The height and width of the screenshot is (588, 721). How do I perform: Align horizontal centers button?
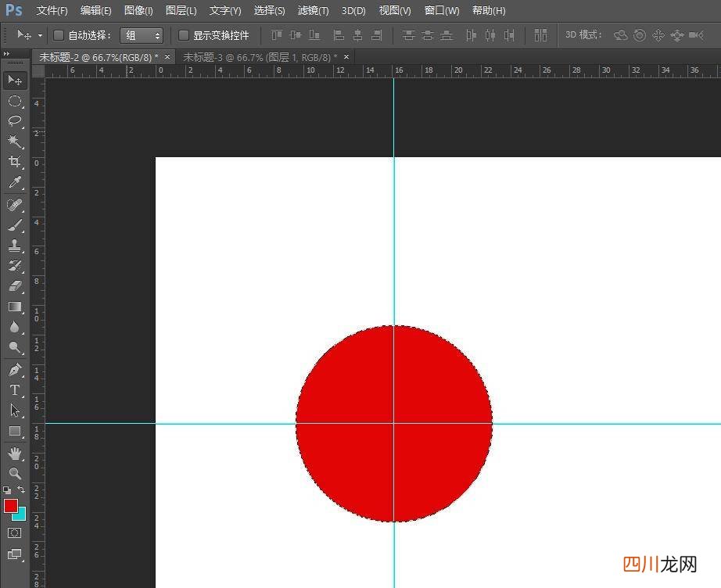tap(357, 35)
